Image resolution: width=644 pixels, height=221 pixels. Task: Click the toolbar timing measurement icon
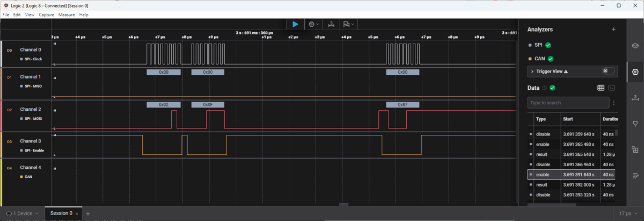click(331, 24)
